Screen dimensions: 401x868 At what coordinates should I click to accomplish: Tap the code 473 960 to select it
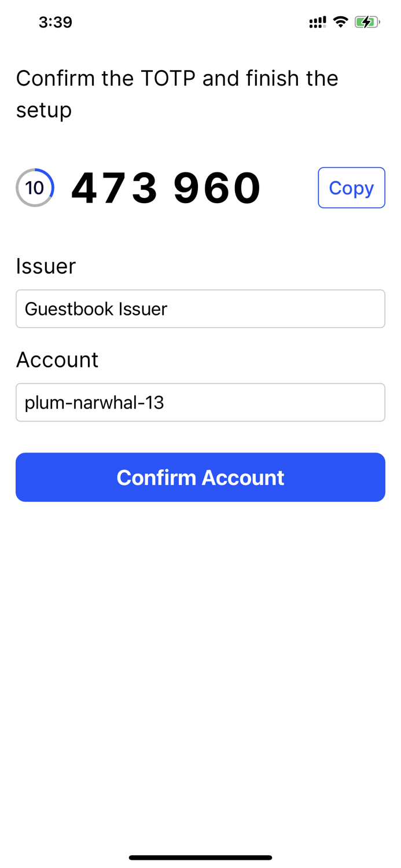(x=165, y=187)
